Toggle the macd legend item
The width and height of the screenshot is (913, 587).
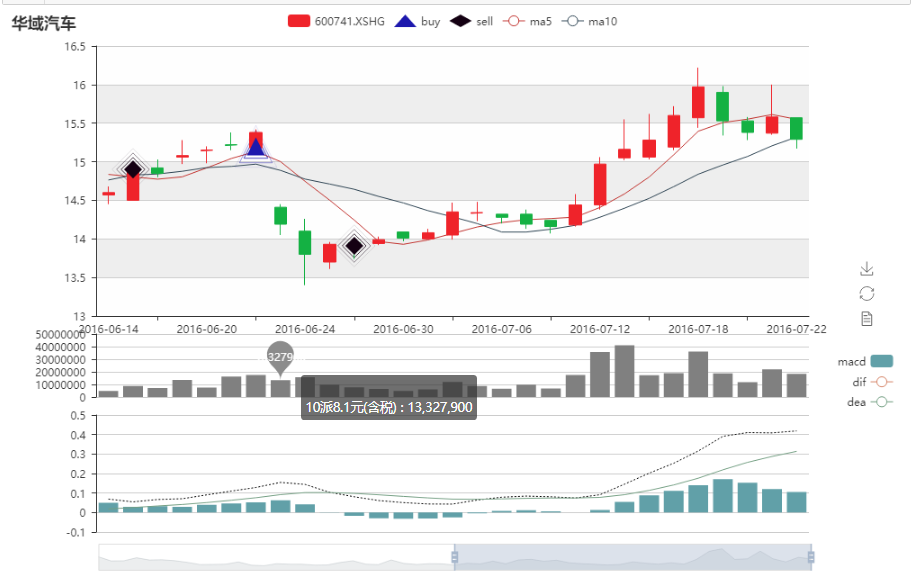click(x=865, y=362)
